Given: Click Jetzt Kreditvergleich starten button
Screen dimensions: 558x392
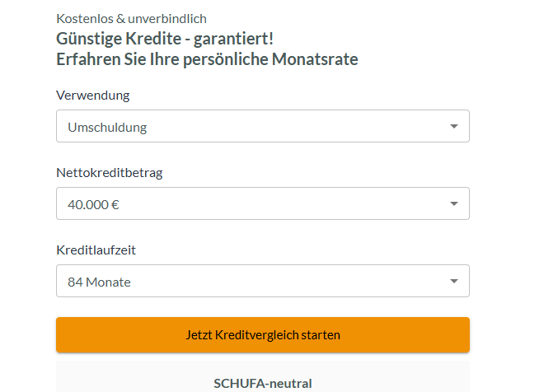Looking at the screenshot, I should 262,335.
